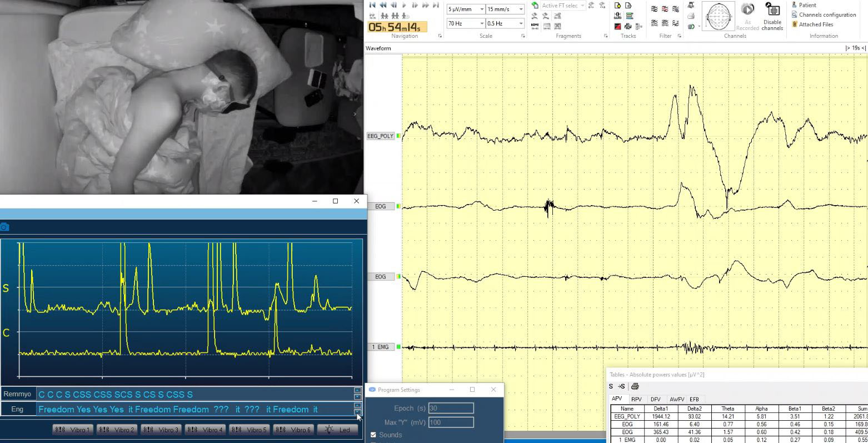The height and width of the screenshot is (443, 868).
Task: Click the Disable channels icon
Action: point(772,10)
